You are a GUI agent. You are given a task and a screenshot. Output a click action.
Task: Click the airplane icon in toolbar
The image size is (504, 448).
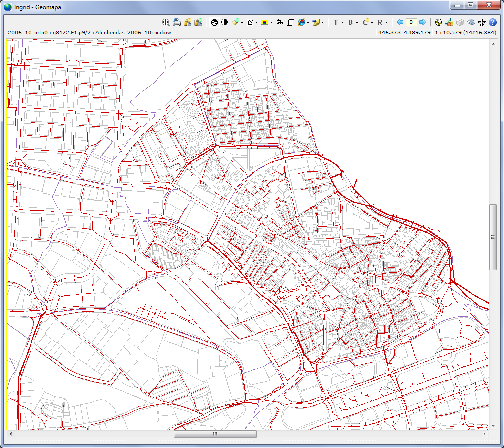click(482, 22)
